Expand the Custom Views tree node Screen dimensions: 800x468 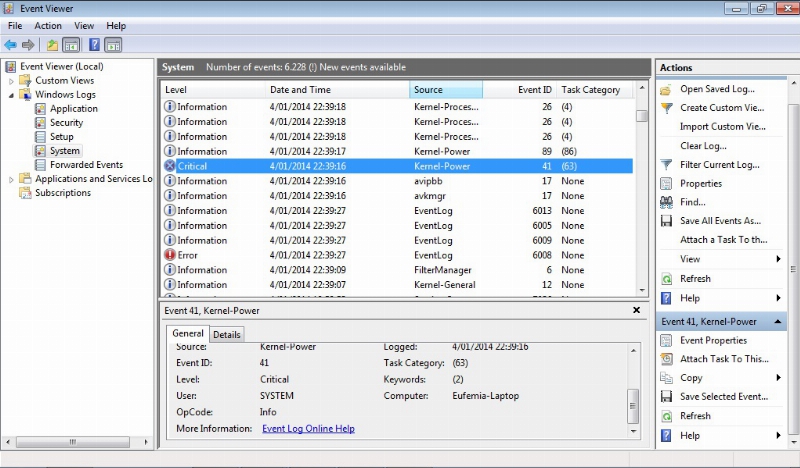tap(11, 81)
